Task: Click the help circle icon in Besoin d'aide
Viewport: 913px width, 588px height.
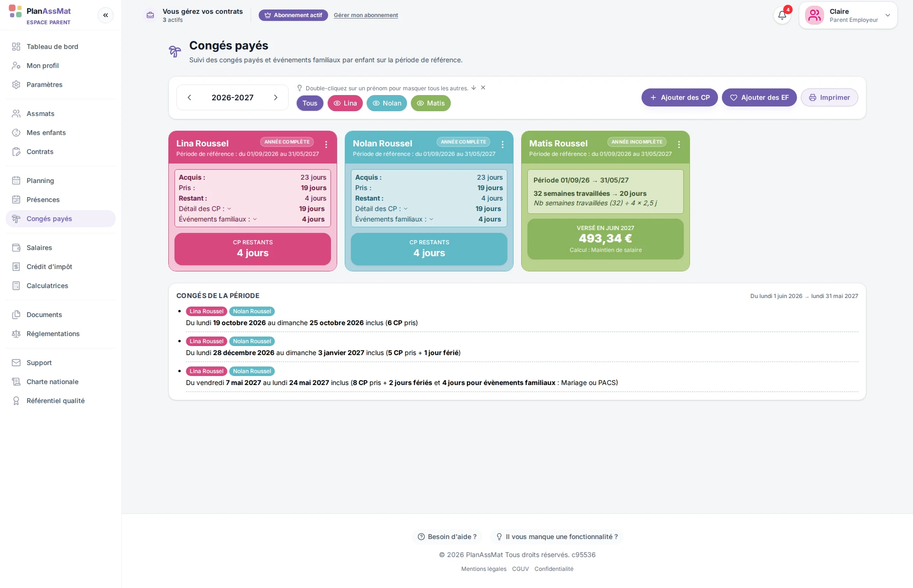Action: (x=421, y=537)
